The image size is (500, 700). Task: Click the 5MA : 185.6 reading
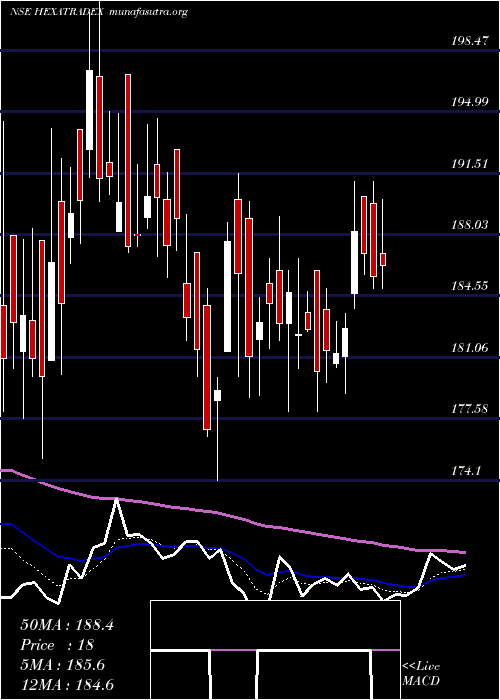coord(62,665)
